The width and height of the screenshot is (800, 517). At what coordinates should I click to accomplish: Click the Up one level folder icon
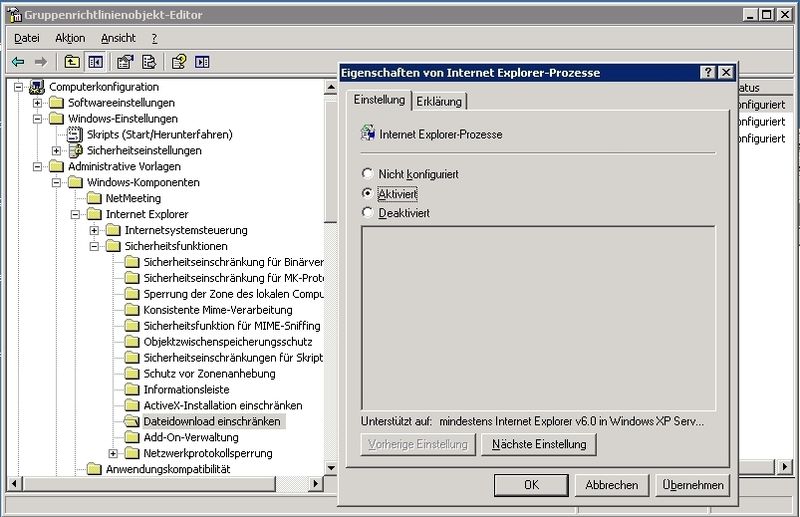click(72, 62)
